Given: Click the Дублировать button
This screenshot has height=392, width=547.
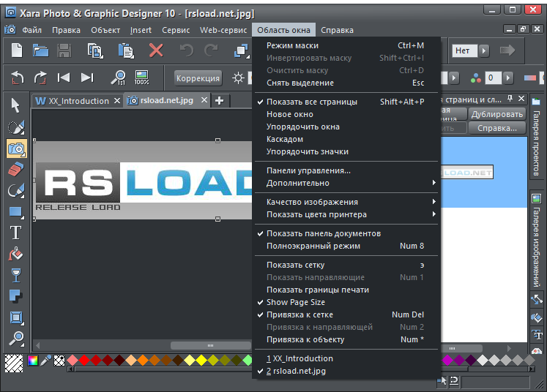Looking at the screenshot, I should (x=496, y=114).
